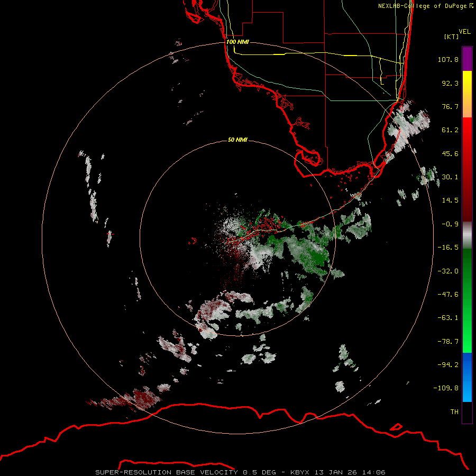This screenshot has height=476, width=476.
Task: Click the [KT] units label
Action: (x=452, y=36)
